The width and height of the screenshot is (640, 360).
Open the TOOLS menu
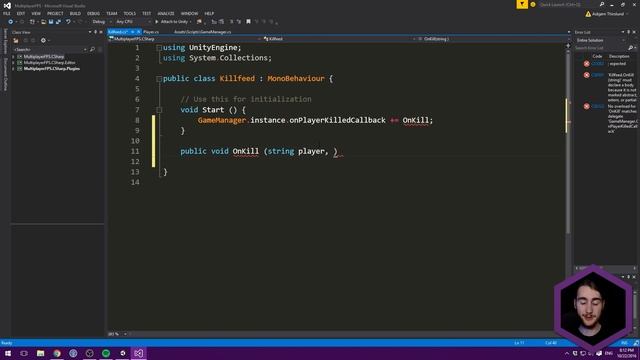tap(129, 13)
